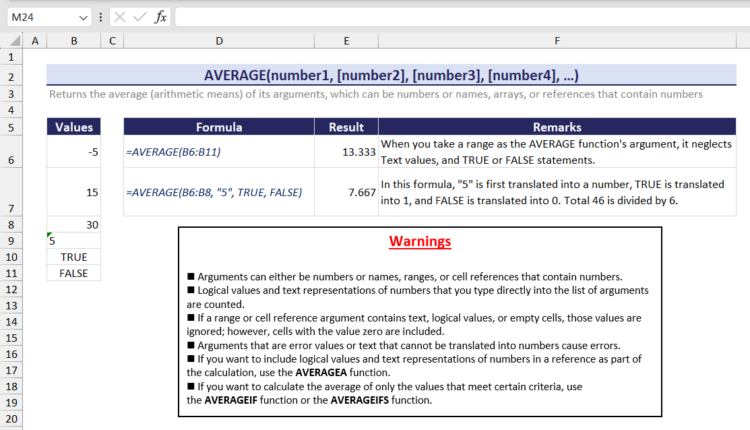Click the AVERAGE syntax title cell
The image size is (750, 430).
[391, 76]
